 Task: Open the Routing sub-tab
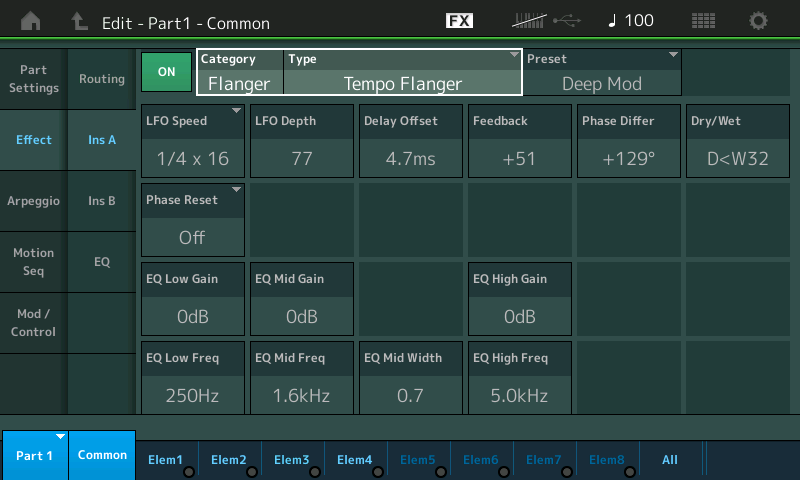[102, 79]
